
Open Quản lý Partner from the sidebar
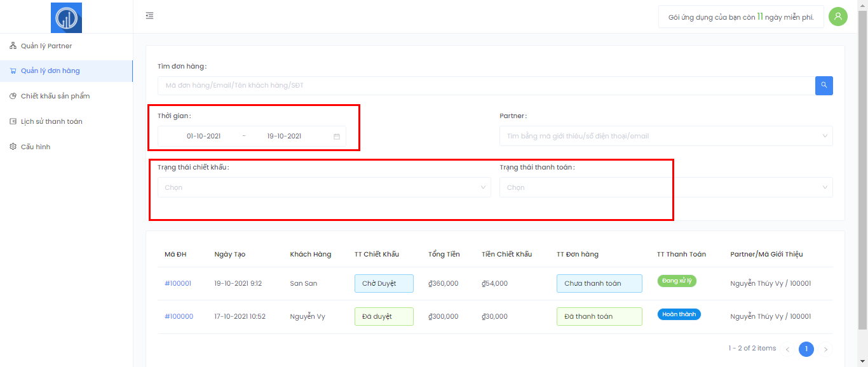coord(46,46)
